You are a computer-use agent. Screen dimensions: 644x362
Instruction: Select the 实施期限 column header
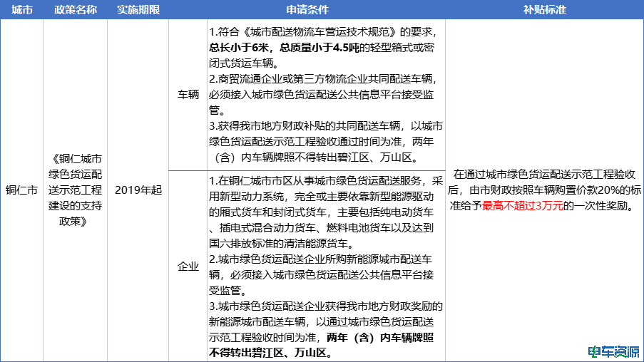(x=138, y=11)
